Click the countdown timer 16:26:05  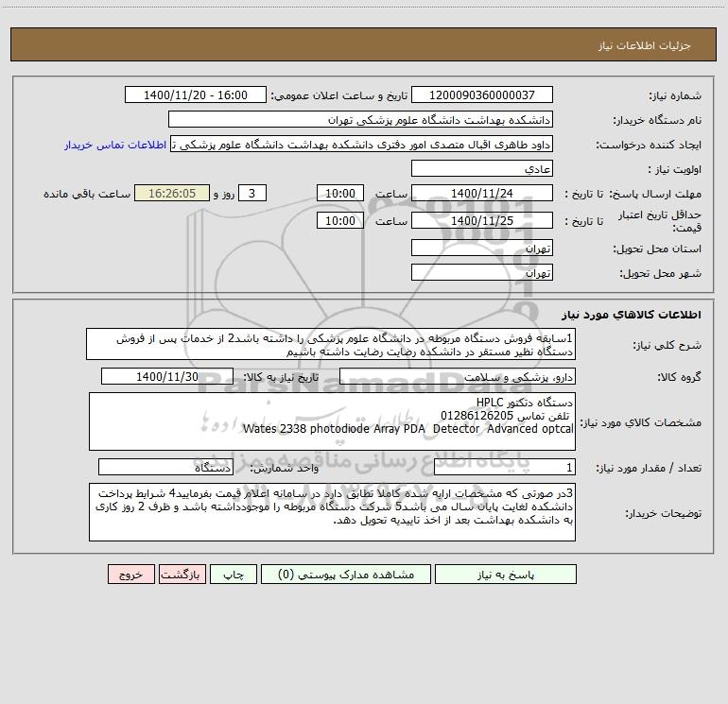(x=172, y=193)
